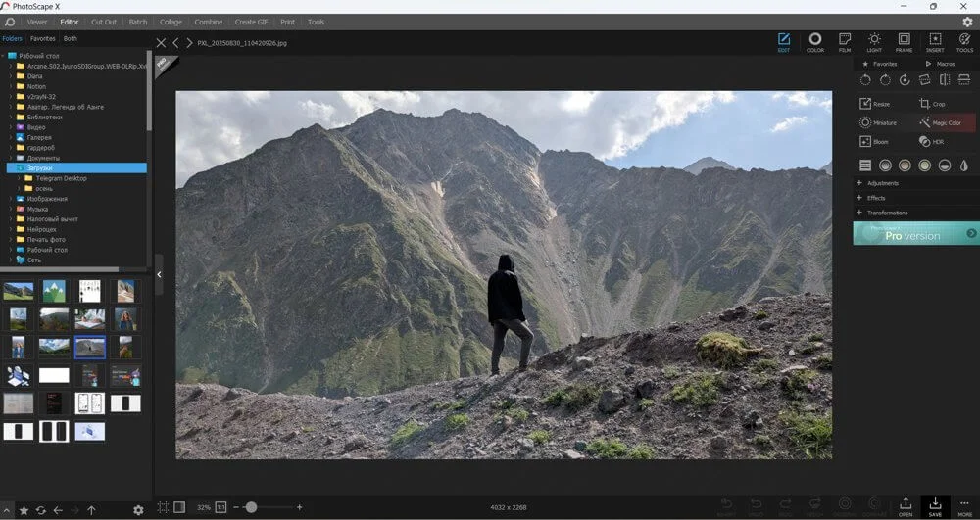Close the current photo with X icon
The width and height of the screenshot is (980, 520).
coord(161,43)
